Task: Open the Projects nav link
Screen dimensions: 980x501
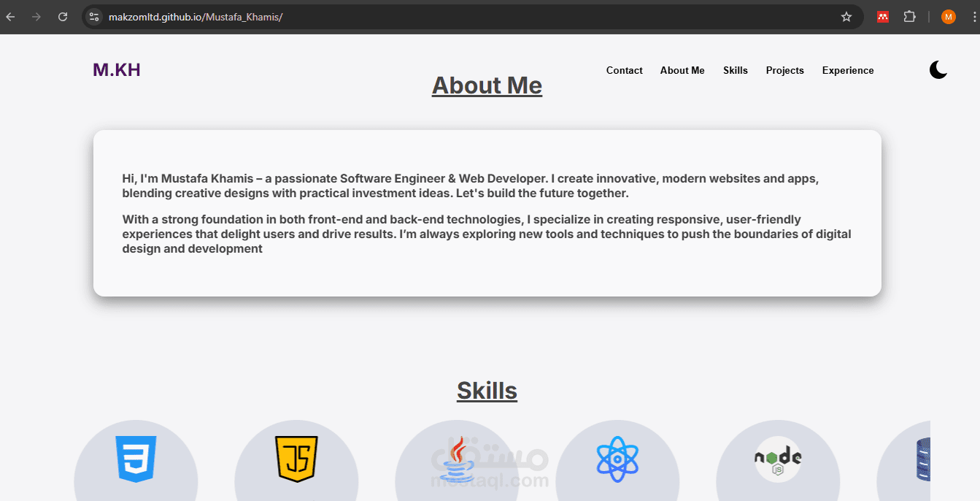Action: [784, 71]
